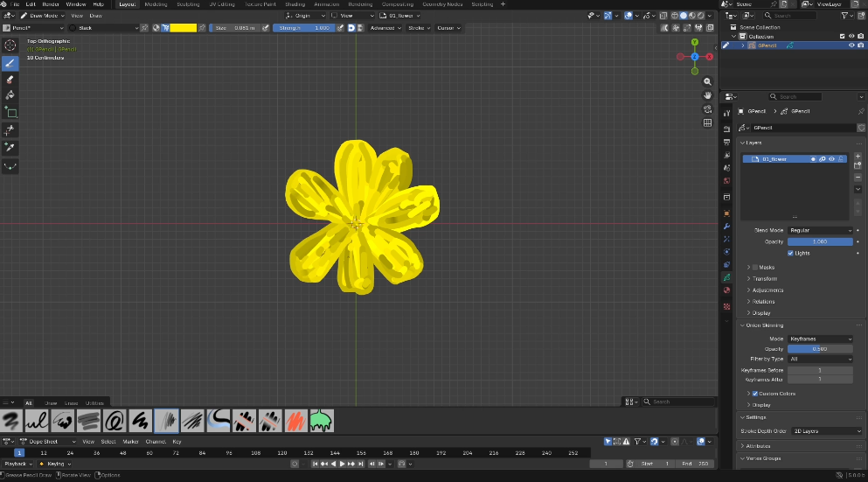The image size is (868, 482).
Task: Open the Blend Mode dropdown
Action: click(x=820, y=230)
